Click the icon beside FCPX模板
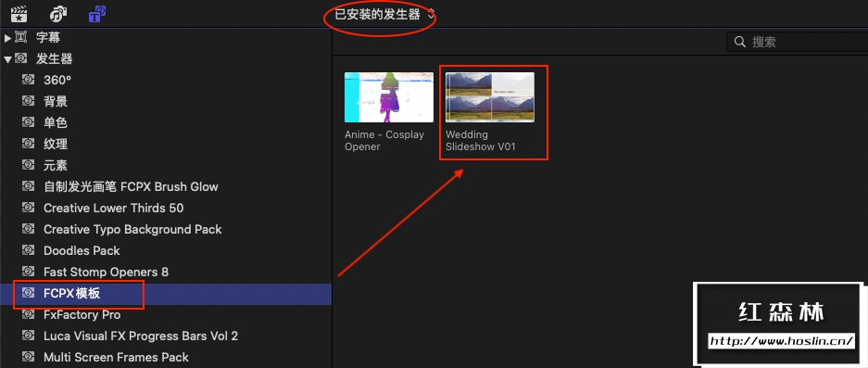The width and height of the screenshot is (868, 368). [x=28, y=293]
